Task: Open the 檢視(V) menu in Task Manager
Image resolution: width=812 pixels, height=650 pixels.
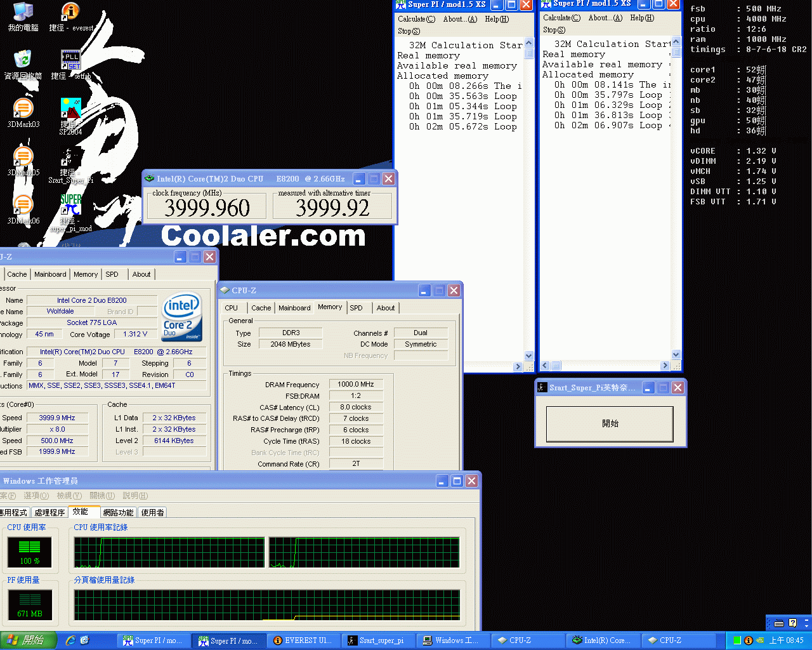Action: point(69,496)
